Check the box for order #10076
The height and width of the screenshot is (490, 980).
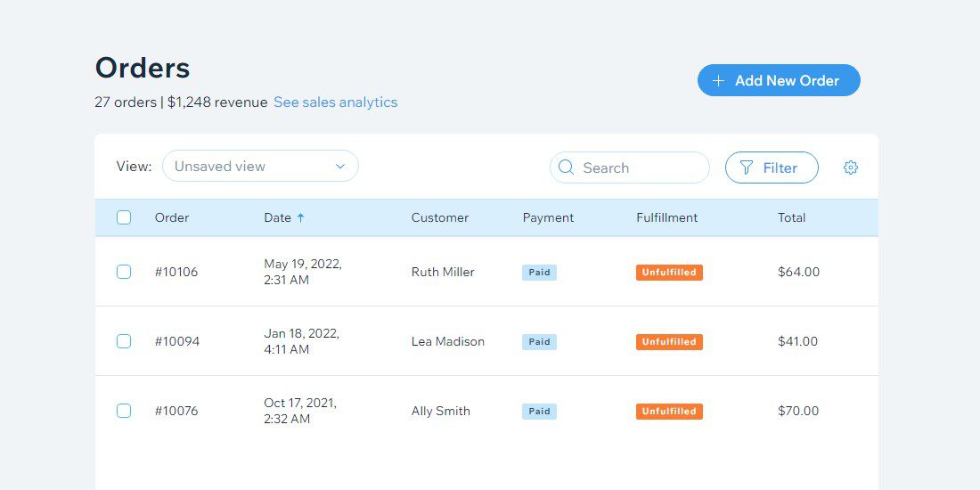point(124,411)
